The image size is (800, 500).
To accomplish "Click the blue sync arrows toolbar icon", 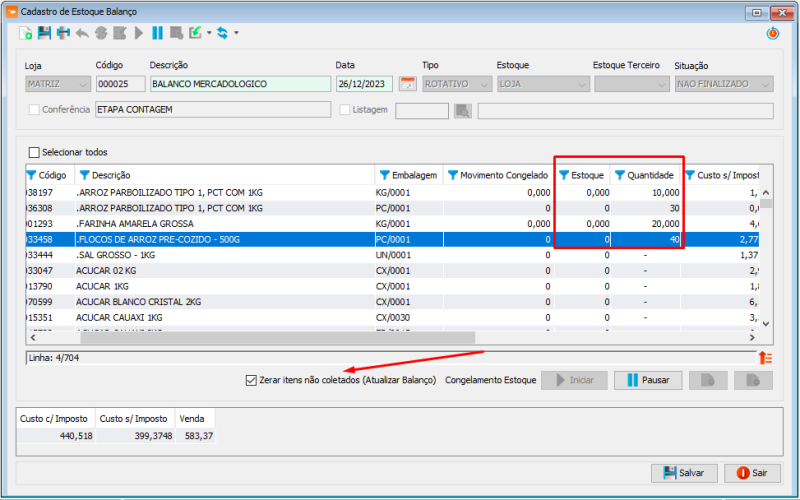I will click(222, 33).
